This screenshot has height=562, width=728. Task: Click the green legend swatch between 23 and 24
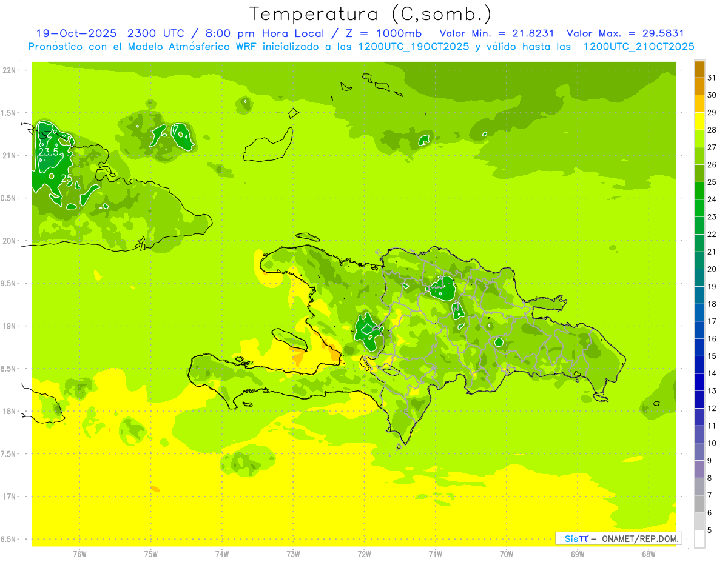click(x=699, y=209)
